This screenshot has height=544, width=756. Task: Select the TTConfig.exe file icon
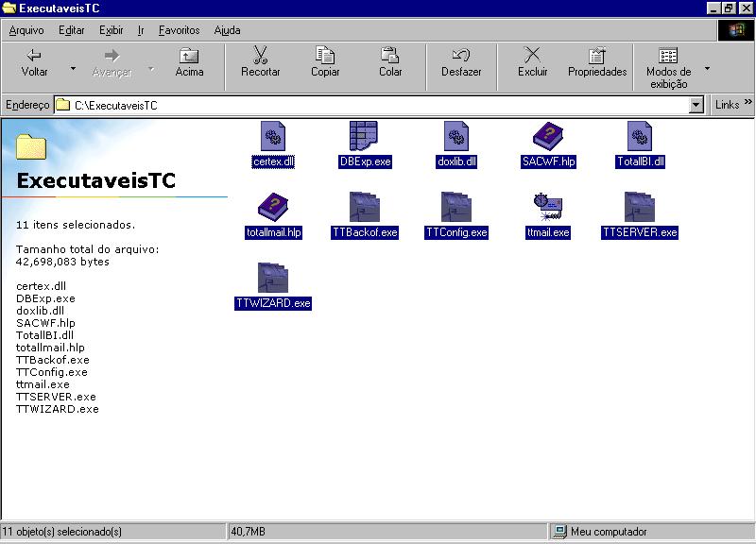[456, 207]
